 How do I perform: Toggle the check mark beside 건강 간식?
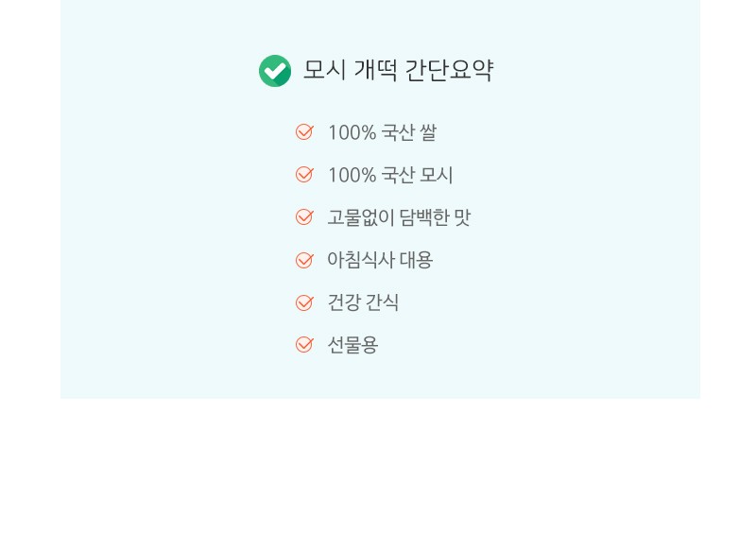(x=304, y=302)
